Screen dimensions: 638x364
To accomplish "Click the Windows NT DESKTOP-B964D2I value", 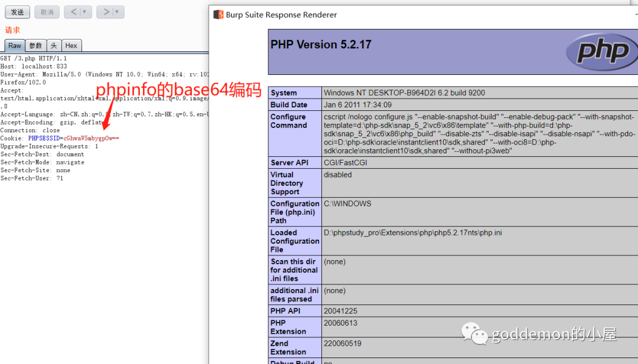I will pyautogui.click(x=405, y=93).
